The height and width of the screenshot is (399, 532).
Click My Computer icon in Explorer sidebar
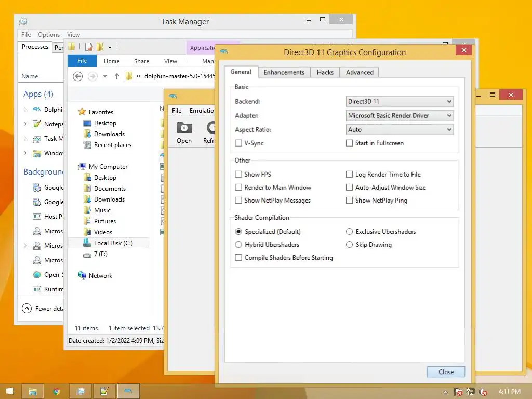point(82,167)
